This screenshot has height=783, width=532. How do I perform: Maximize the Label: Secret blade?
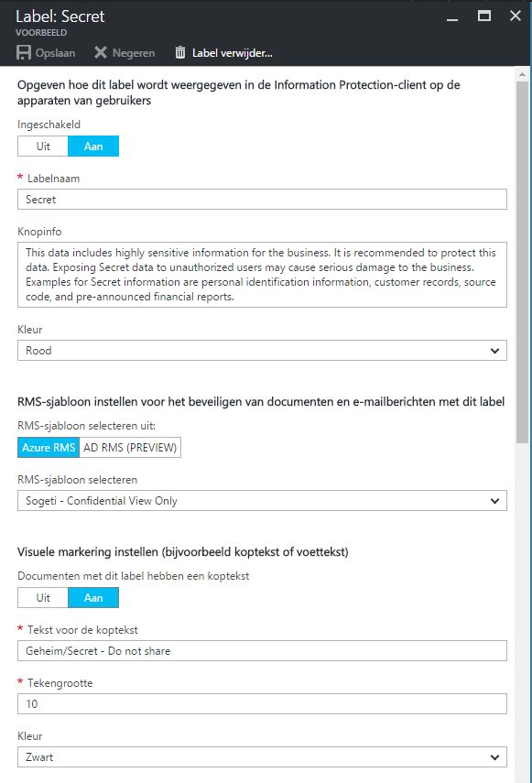click(x=484, y=16)
